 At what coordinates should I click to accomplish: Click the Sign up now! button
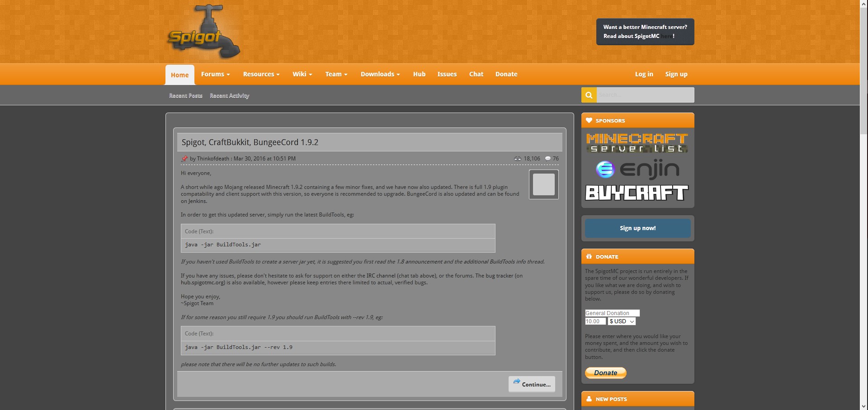tap(637, 228)
